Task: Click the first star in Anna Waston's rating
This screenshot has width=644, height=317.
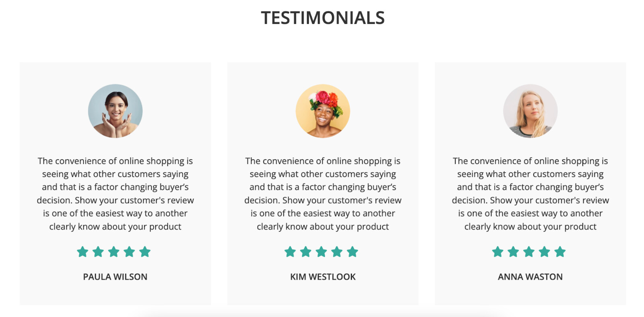Action: (498, 252)
